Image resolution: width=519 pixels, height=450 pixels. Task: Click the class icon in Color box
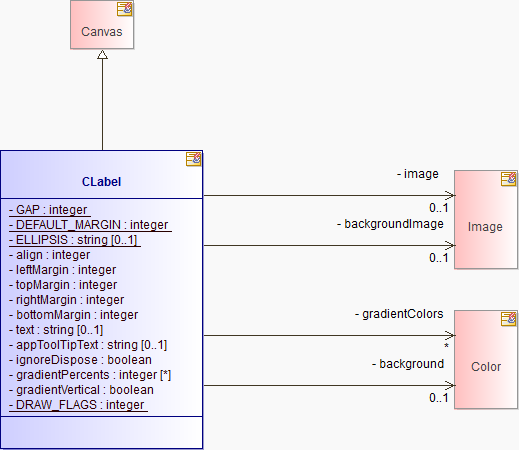point(509,319)
